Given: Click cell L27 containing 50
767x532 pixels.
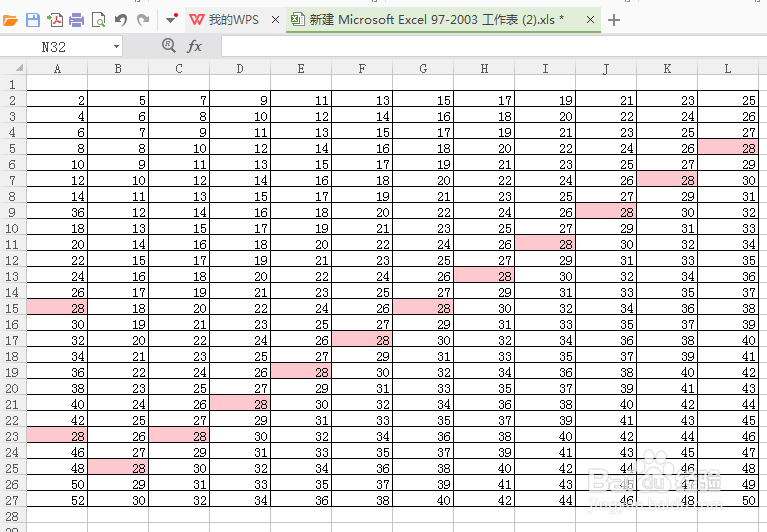Looking at the screenshot, I should (x=728, y=500).
